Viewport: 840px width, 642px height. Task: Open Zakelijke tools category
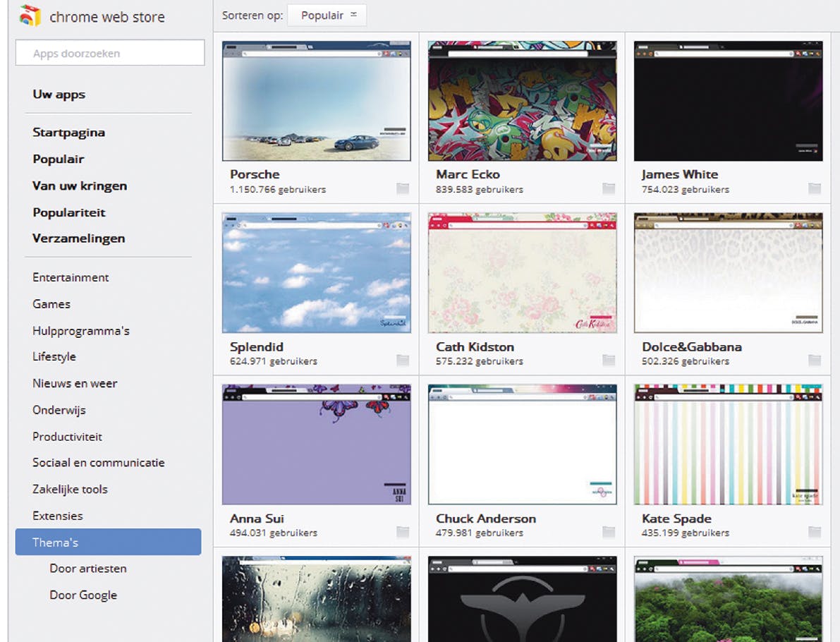(71, 490)
